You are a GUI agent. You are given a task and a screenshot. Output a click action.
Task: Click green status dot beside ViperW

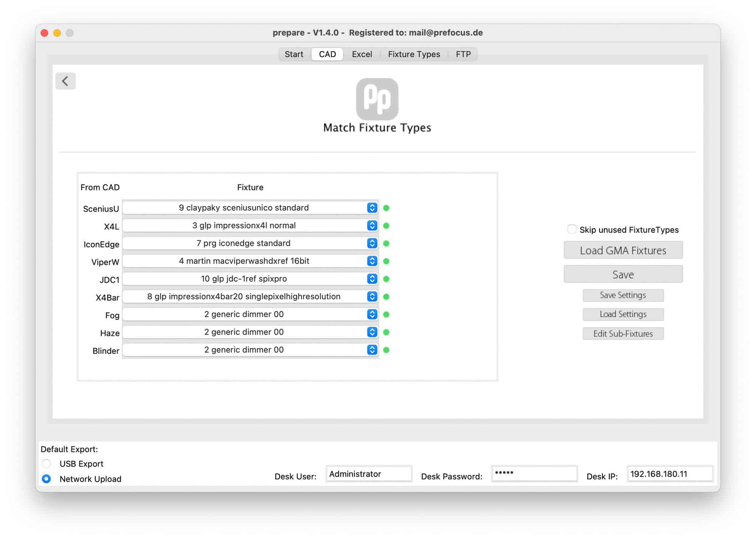386,261
